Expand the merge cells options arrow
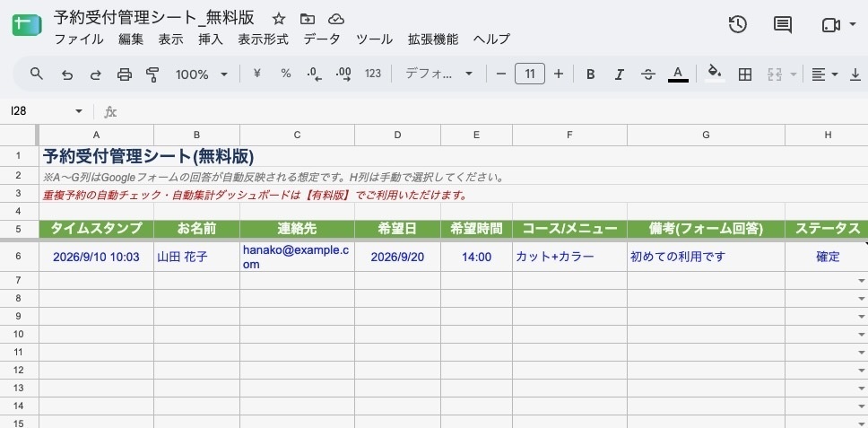The image size is (868, 428). click(794, 74)
